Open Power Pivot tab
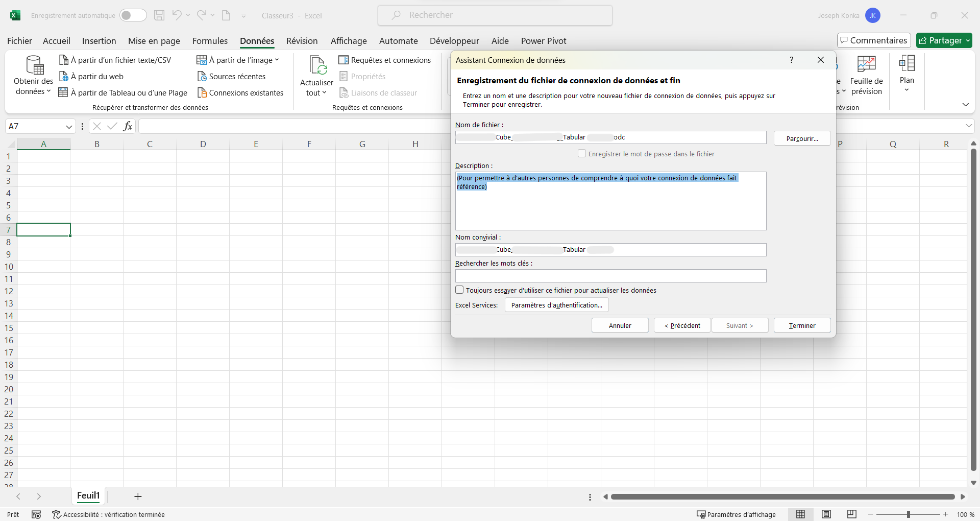This screenshot has width=980, height=521. coord(544,41)
